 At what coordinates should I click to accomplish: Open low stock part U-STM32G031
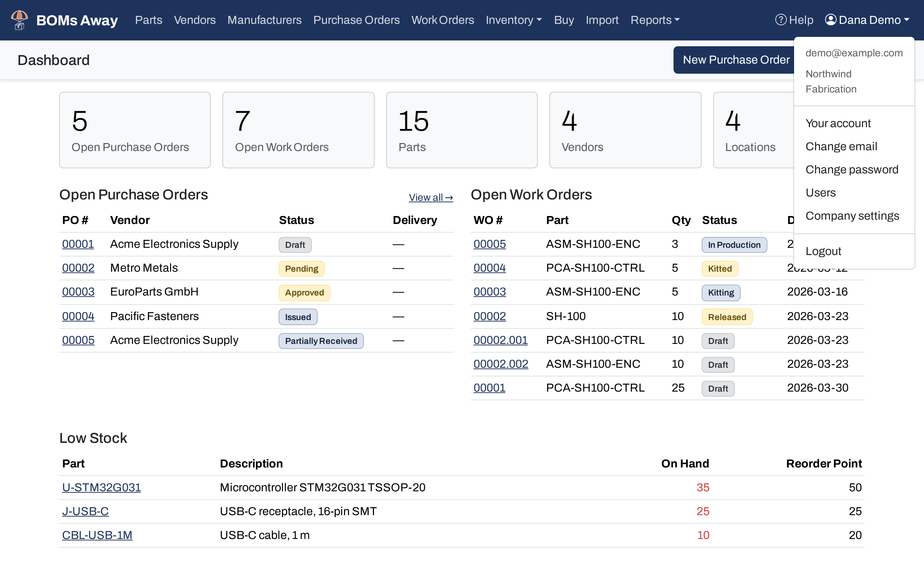(101, 487)
